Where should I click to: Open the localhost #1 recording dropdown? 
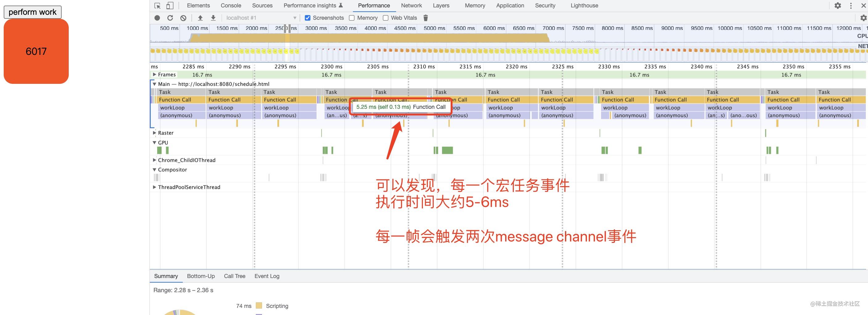click(261, 18)
